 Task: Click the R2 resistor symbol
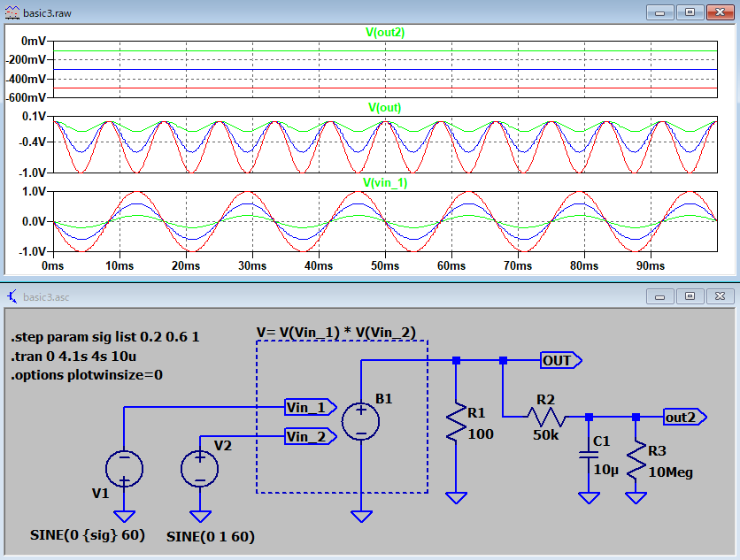[x=544, y=416]
